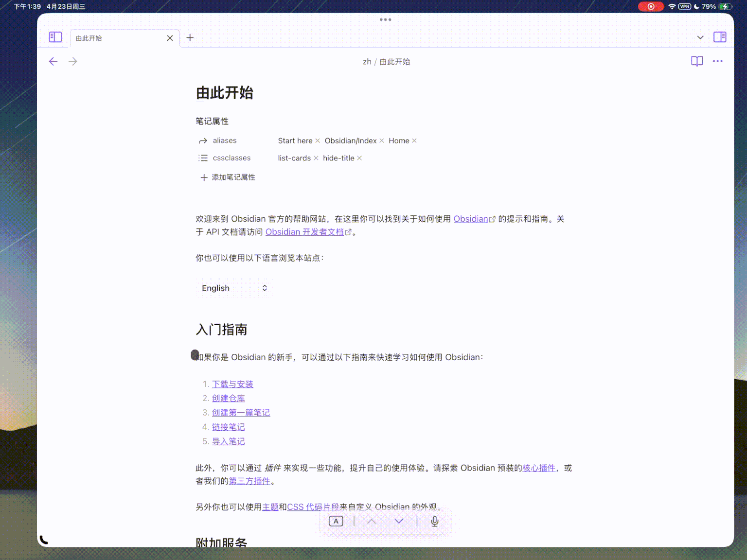The width and height of the screenshot is (747, 560).
Task: Open the 导入笔记 link
Action: click(x=229, y=441)
